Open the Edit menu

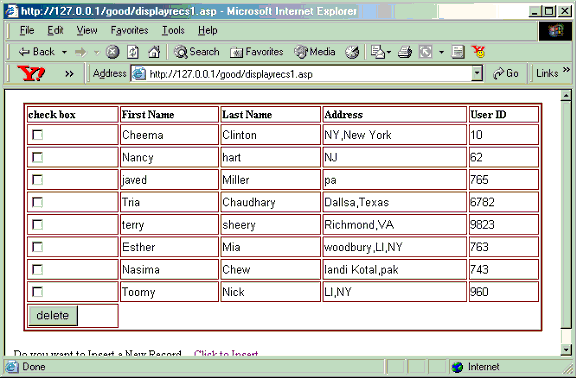point(55,30)
